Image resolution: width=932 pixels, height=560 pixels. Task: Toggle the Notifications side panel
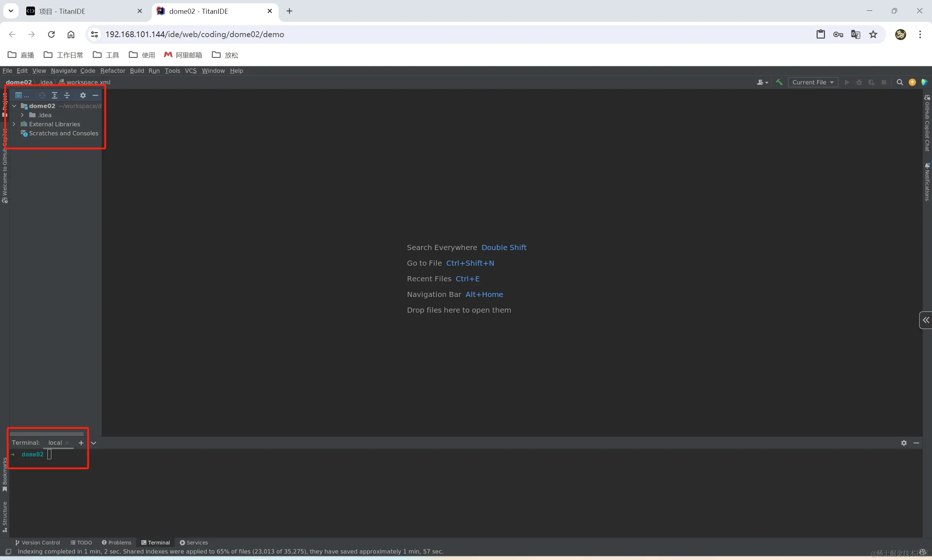click(927, 182)
